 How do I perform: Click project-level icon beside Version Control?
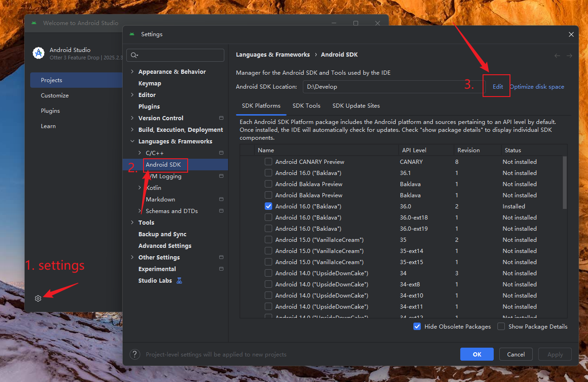[x=221, y=118]
